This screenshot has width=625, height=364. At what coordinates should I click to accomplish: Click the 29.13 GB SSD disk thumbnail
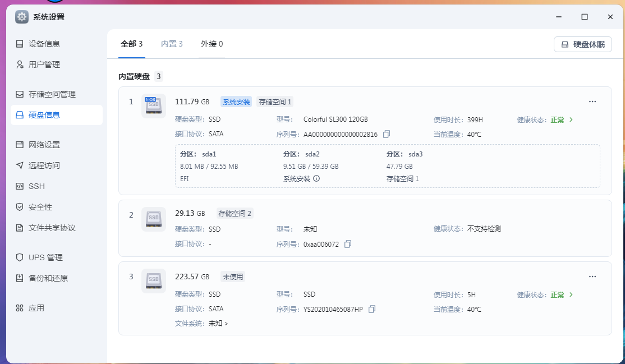[154, 219]
